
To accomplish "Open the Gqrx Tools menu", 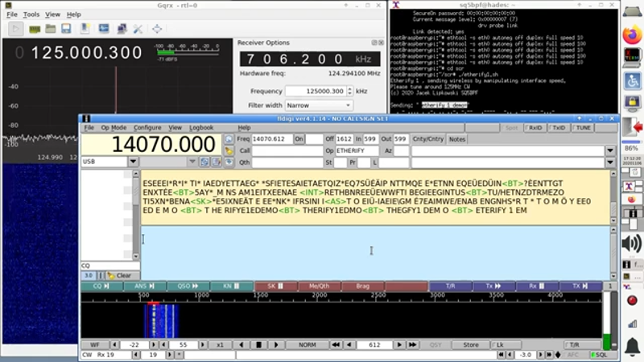I will point(31,14).
